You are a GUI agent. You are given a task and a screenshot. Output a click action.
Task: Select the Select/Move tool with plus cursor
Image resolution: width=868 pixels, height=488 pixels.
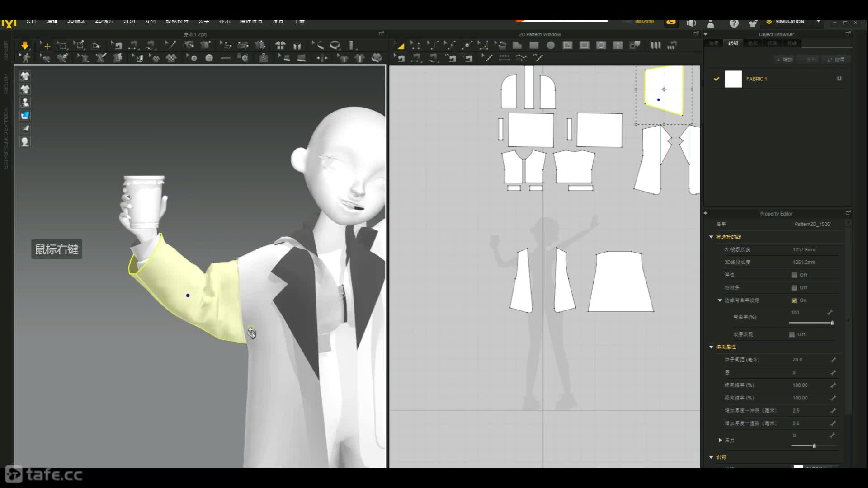[45, 45]
